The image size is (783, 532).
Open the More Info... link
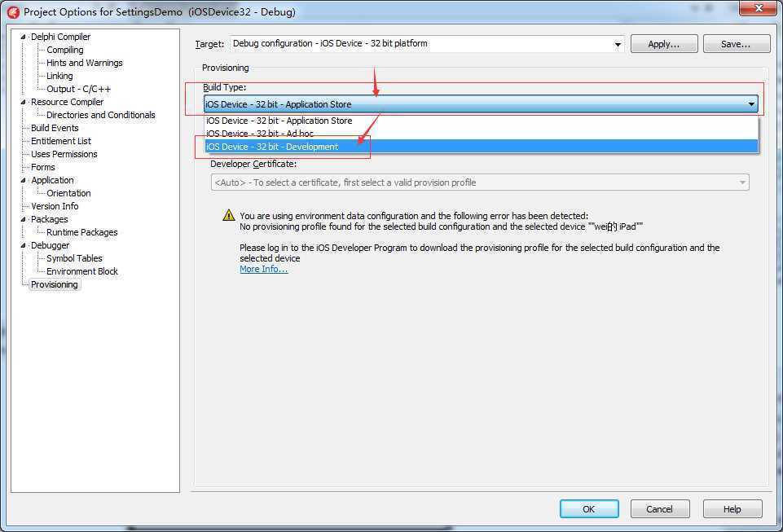click(264, 269)
